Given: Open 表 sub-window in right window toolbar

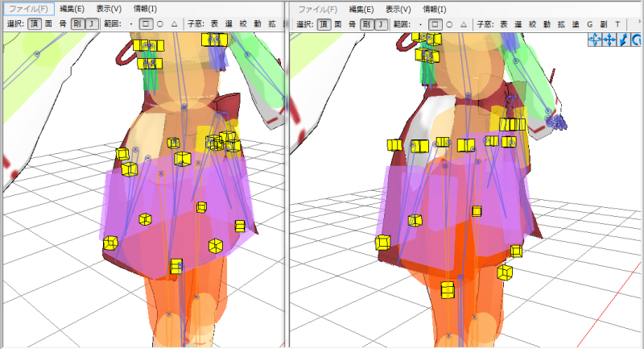Looking at the screenshot, I should 504,24.
